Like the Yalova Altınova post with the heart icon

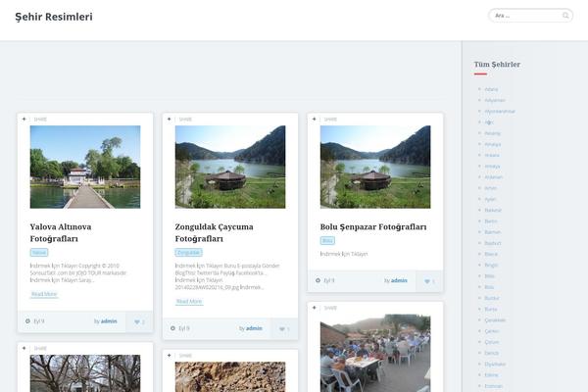[x=137, y=321]
